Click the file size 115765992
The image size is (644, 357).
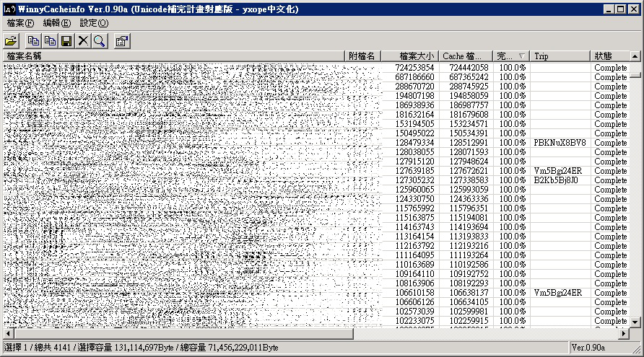pyautogui.click(x=414, y=208)
